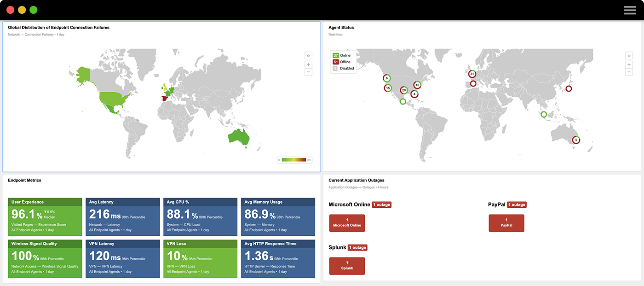
Task: Zoom out on Connection Failures map
Action: 308,72
